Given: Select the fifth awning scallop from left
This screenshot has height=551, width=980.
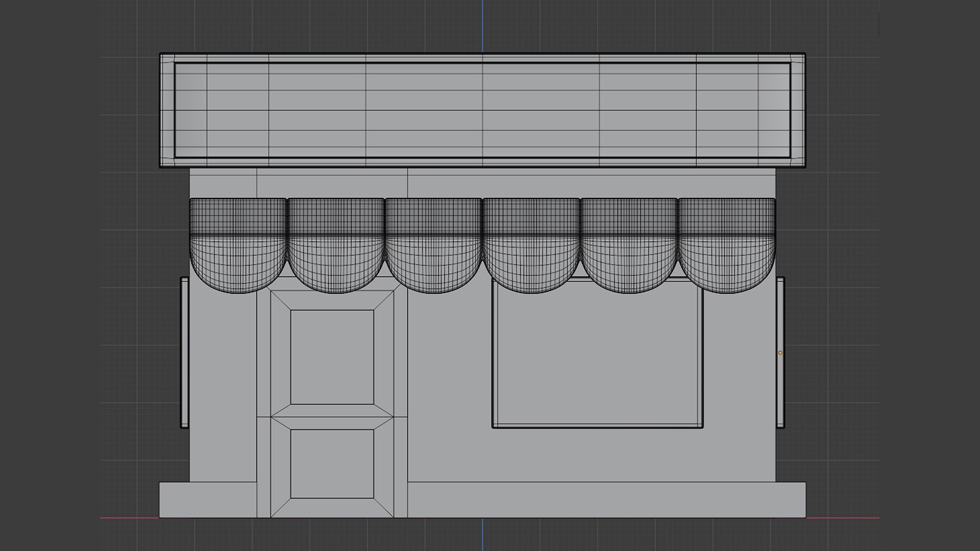Looking at the screenshot, I should (629, 245).
